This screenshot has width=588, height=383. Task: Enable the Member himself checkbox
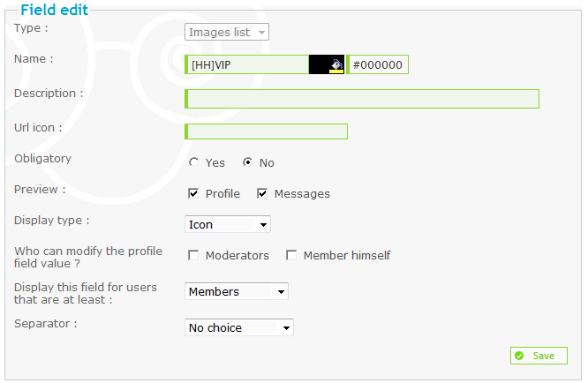(291, 255)
